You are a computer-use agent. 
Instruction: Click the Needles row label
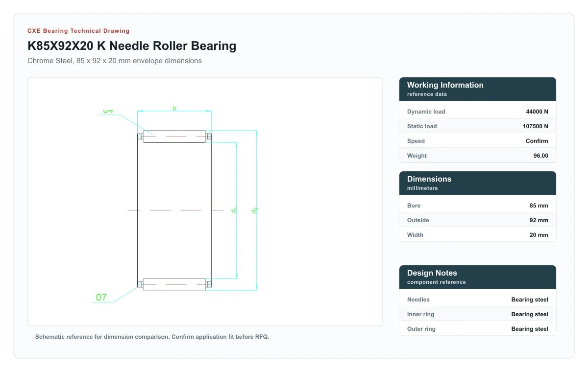[x=418, y=300]
